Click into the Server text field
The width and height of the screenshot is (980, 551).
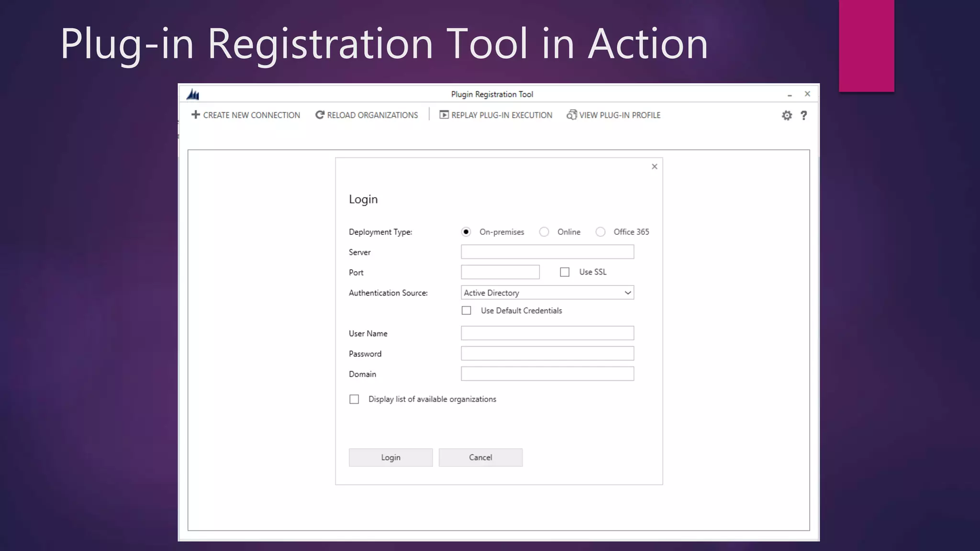[x=547, y=252]
